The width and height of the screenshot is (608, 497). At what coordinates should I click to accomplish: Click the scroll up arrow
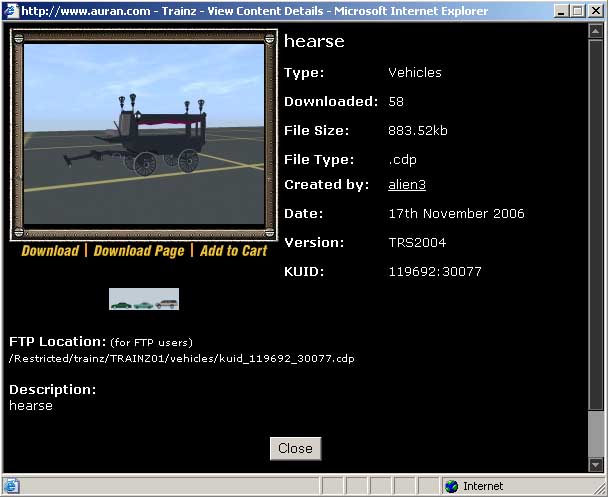[x=596, y=31]
